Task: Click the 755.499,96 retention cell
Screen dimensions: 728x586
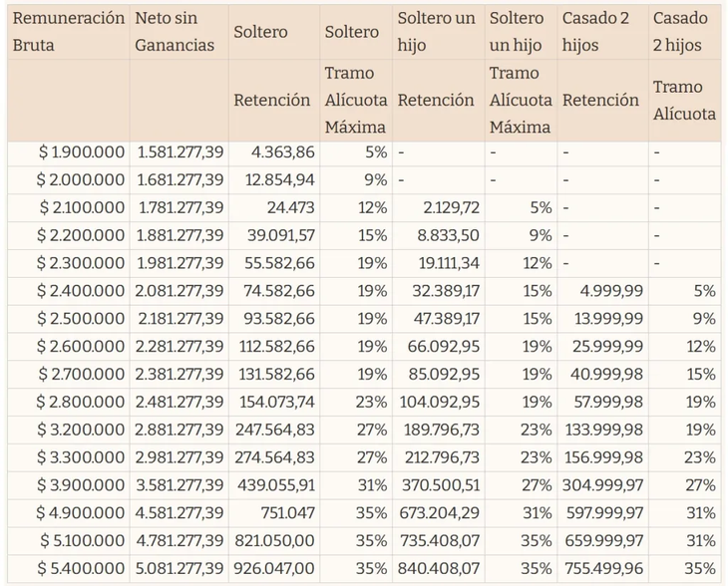Action: pyautogui.click(x=602, y=568)
